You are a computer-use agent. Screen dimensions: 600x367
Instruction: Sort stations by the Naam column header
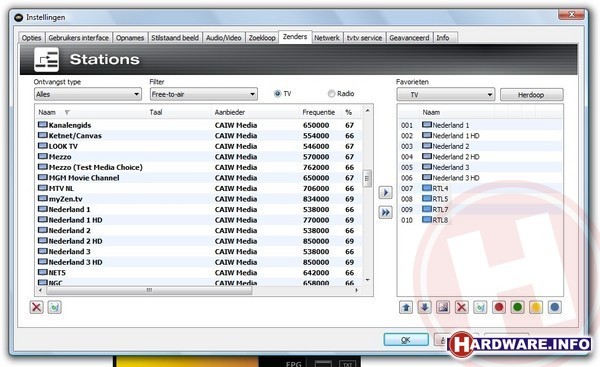tap(47, 112)
